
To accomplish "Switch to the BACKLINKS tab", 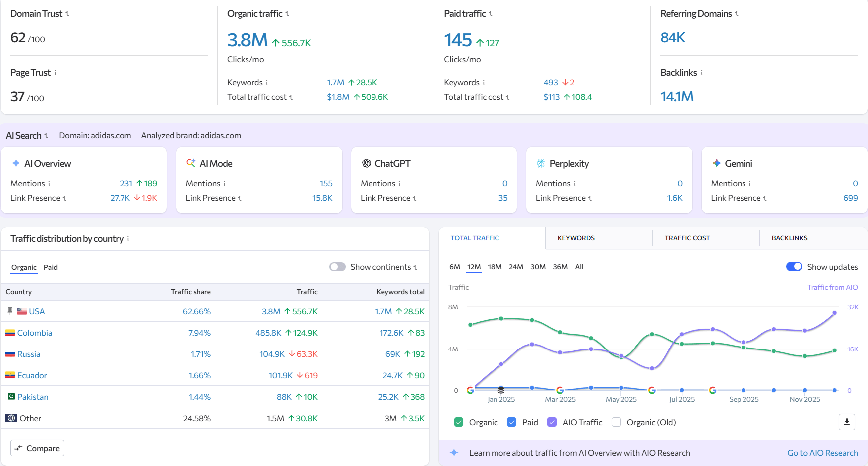I will point(789,238).
